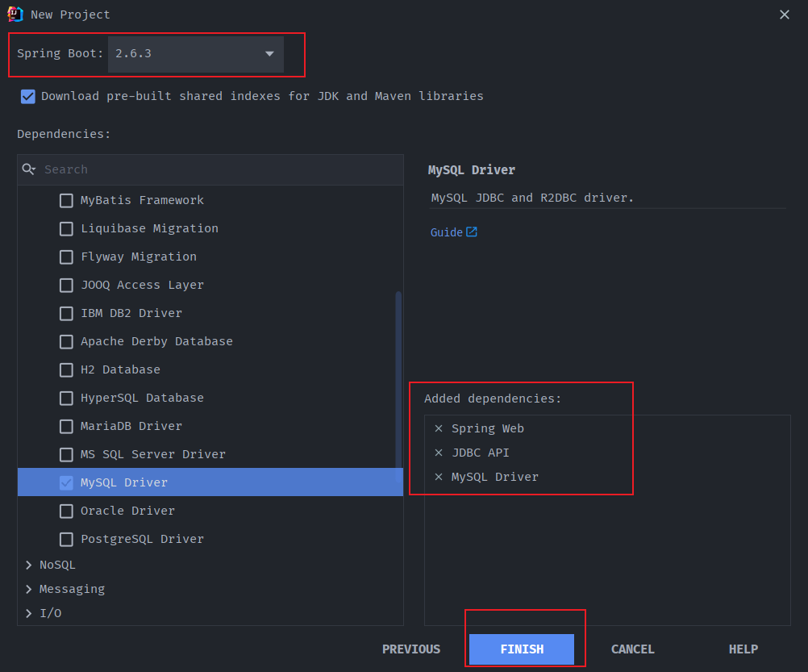Image resolution: width=808 pixels, height=672 pixels.
Task: Uncheck download pre-built shared indexes checkbox
Action: pyautogui.click(x=28, y=96)
